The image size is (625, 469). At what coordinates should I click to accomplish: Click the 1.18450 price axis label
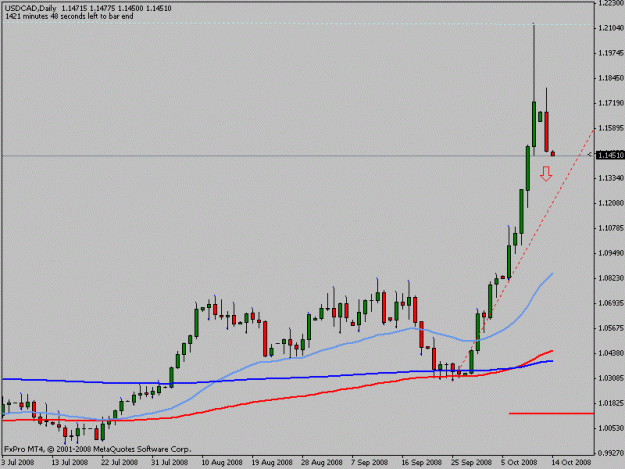pos(611,78)
